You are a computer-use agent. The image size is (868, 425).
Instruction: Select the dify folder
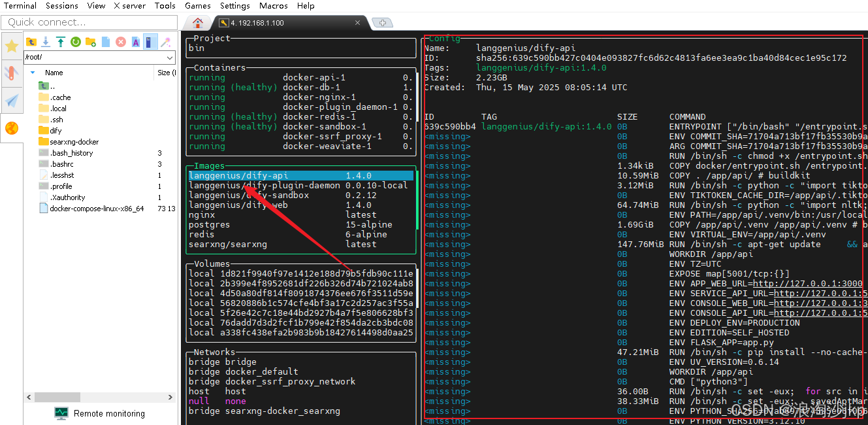[50, 131]
